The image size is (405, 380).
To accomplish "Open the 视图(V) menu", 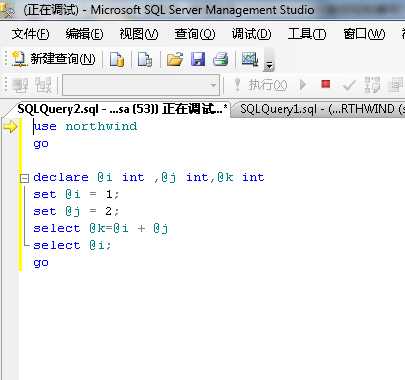I will [139, 34].
